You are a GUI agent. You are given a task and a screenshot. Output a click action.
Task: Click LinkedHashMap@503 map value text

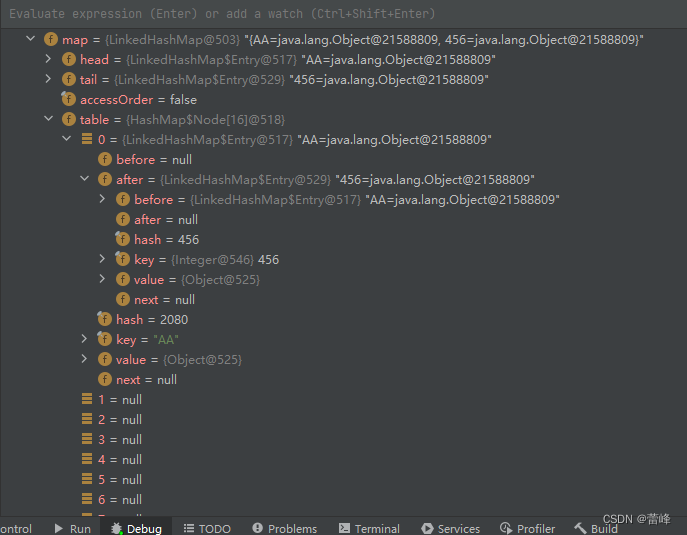[x=173, y=40]
